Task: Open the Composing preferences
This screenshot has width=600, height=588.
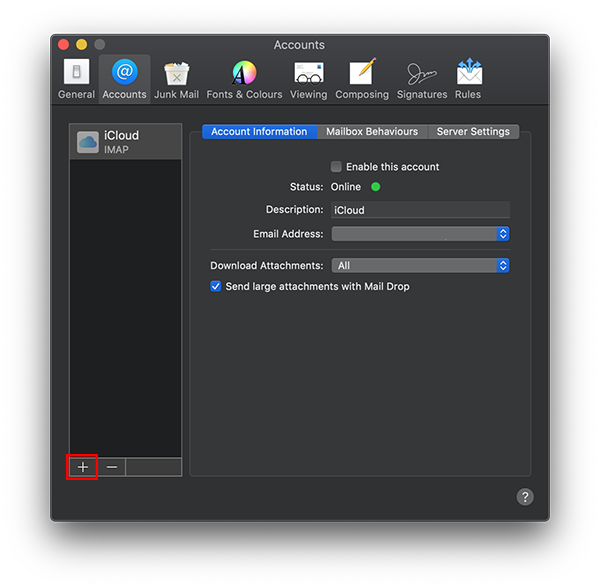Action: click(362, 79)
